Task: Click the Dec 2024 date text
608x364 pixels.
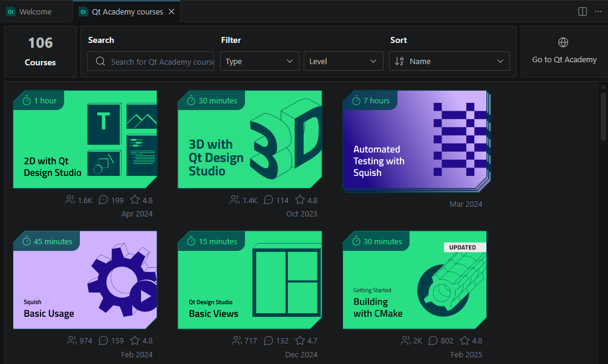Action: point(301,355)
